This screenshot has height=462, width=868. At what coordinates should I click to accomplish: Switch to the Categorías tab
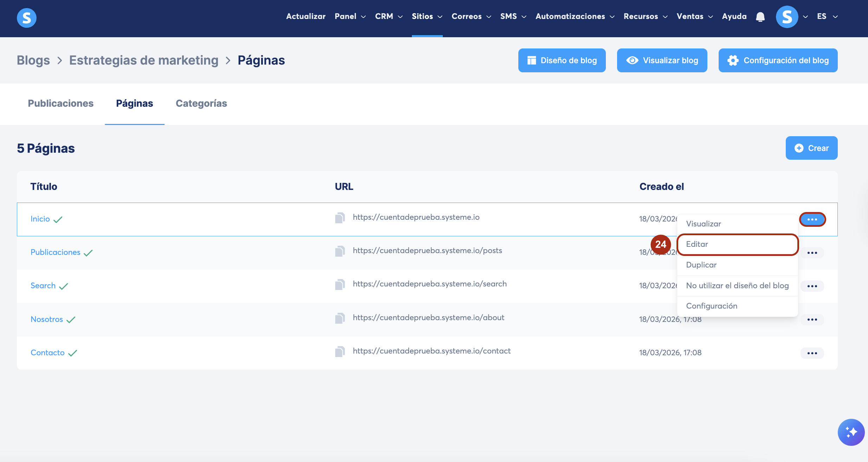(x=201, y=104)
